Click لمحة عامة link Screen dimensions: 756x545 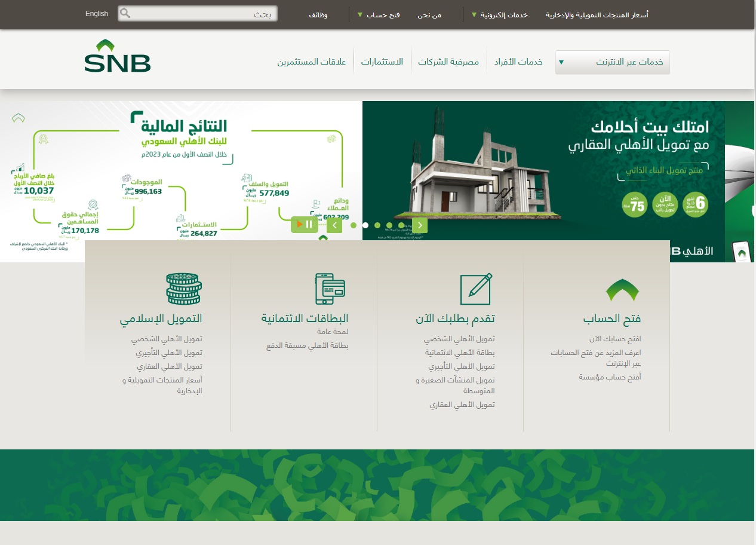(x=333, y=332)
